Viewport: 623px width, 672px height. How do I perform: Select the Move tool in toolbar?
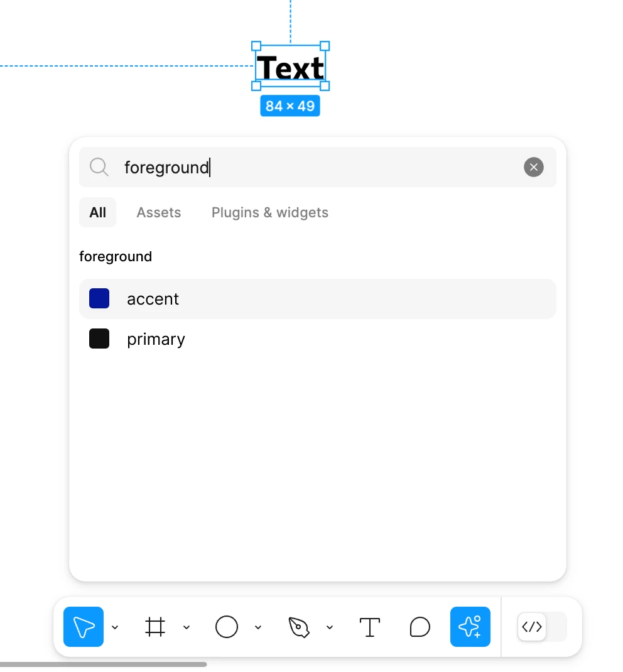pos(83,627)
